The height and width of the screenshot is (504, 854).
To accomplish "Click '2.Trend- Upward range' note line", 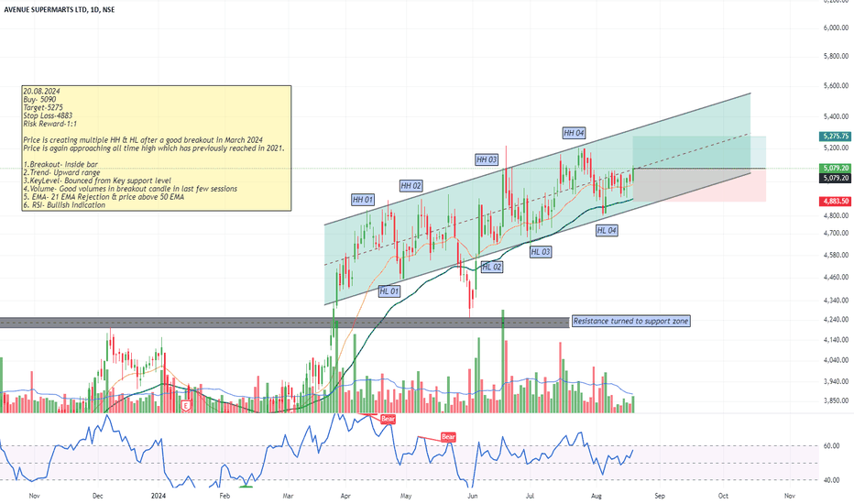I will (x=61, y=172).
